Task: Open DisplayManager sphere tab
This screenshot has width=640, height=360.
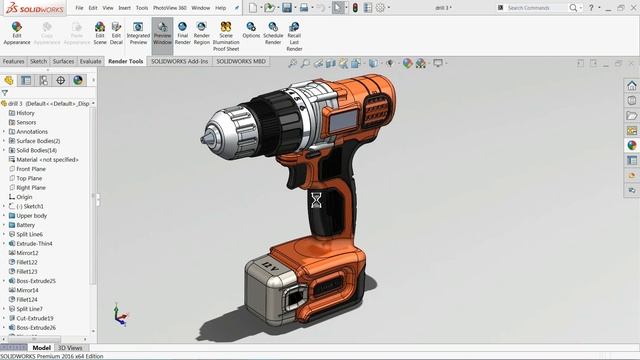Action: click(78, 80)
